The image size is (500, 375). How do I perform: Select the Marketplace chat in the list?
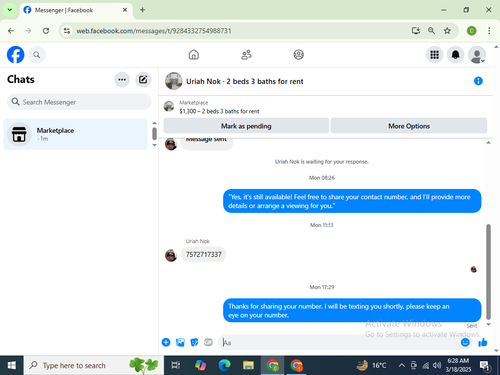[x=75, y=134]
